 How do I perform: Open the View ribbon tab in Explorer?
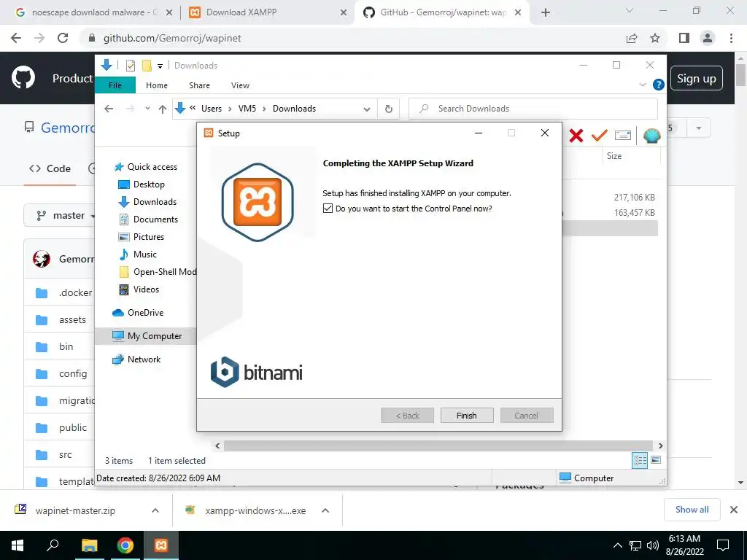click(240, 85)
